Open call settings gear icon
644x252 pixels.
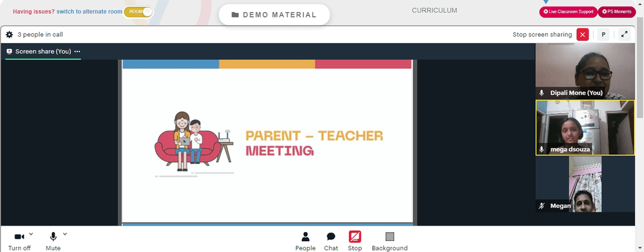pyautogui.click(x=10, y=35)
